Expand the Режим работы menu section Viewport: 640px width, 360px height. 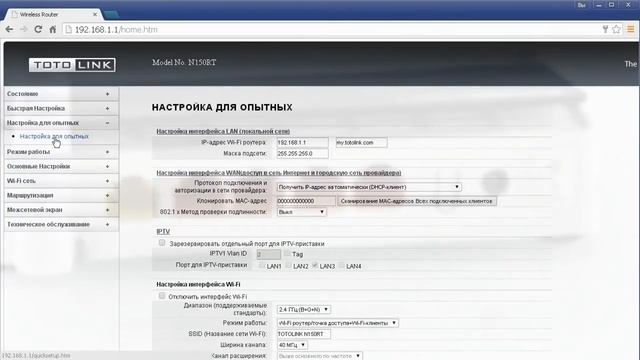coord(61,152)
